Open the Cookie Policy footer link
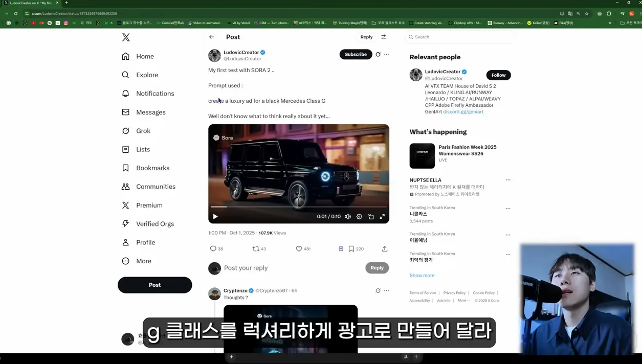 483,293
